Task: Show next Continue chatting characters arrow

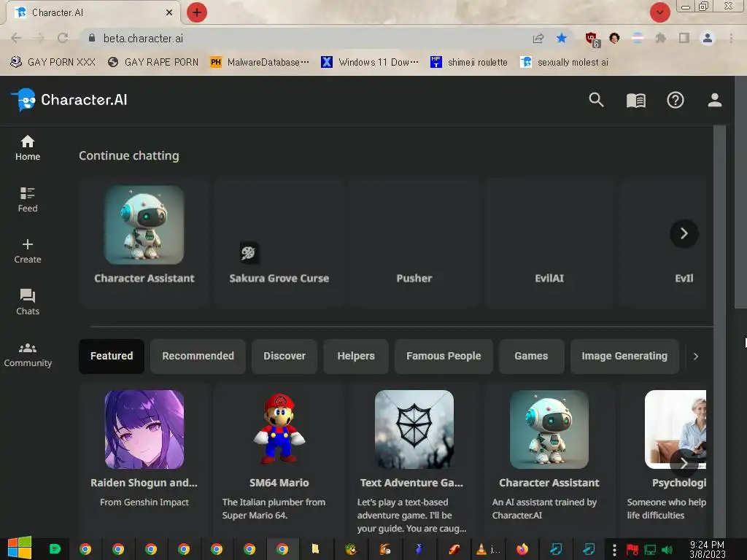Action: [x=684, y=233]
